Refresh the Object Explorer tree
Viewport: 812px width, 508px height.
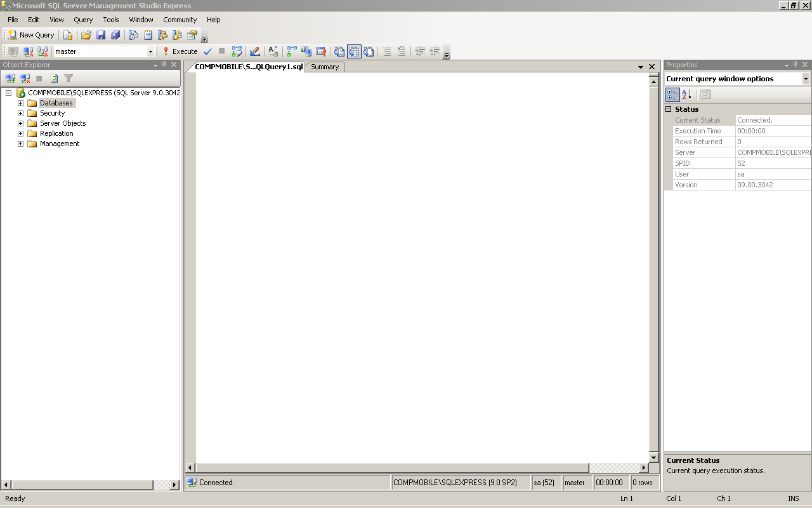[x=54, y=78]
